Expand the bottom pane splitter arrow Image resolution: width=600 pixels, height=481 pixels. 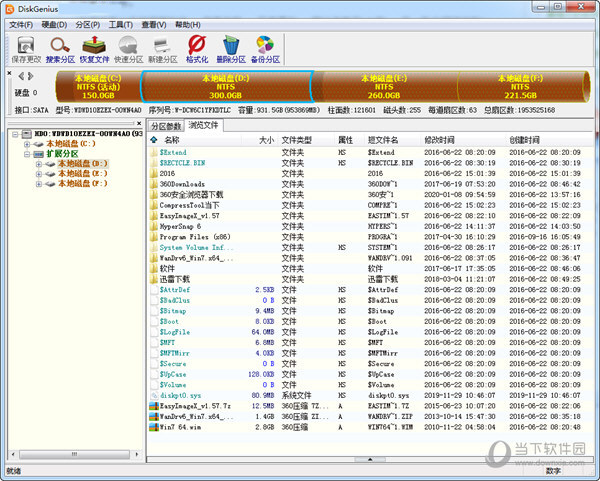click(370, 459)
